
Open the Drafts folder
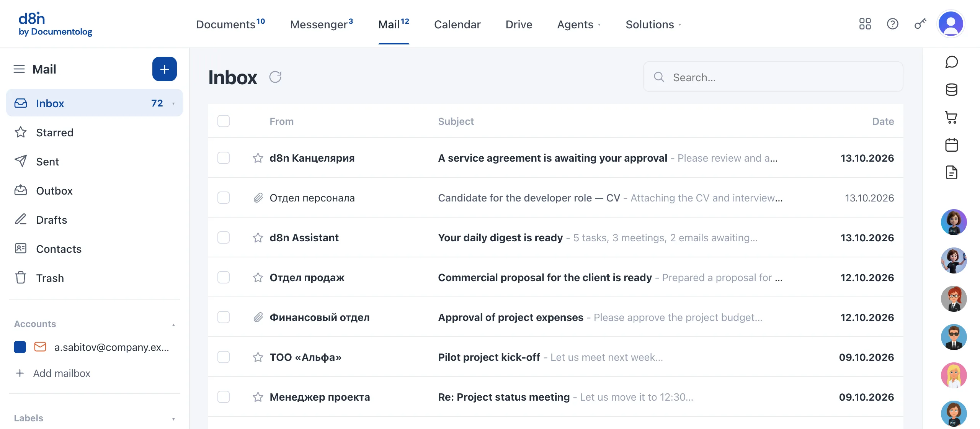click(95, 219)
